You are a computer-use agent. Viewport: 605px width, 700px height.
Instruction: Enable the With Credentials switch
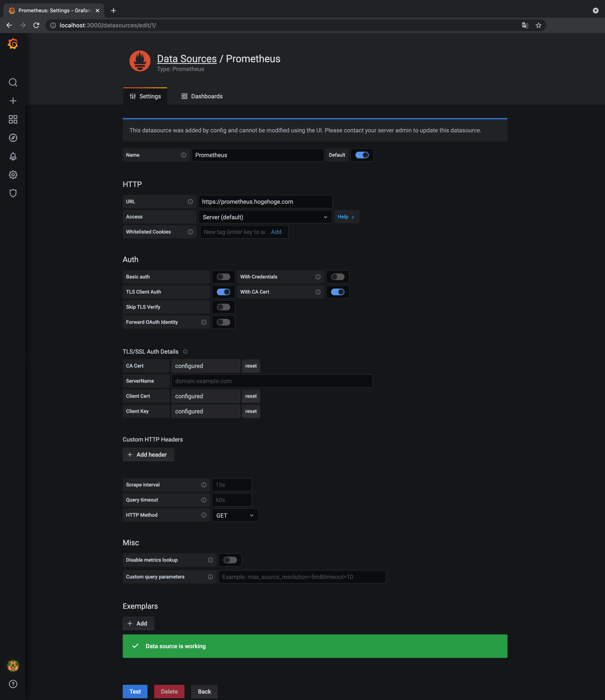[x=338, y=277]
